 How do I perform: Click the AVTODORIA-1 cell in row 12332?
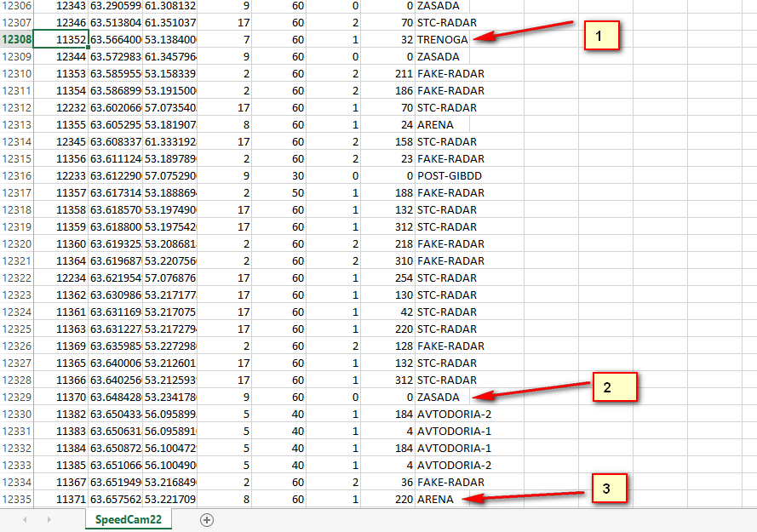(454, 448)
